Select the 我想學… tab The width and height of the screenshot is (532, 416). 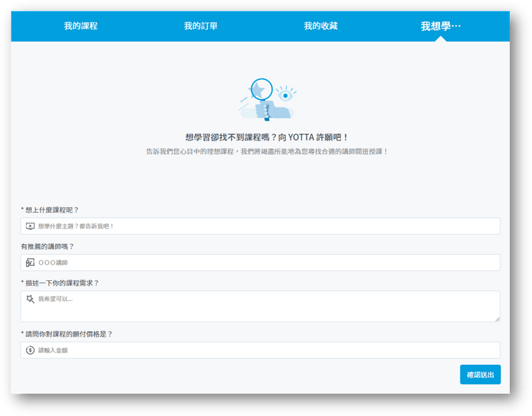[440, 26]
